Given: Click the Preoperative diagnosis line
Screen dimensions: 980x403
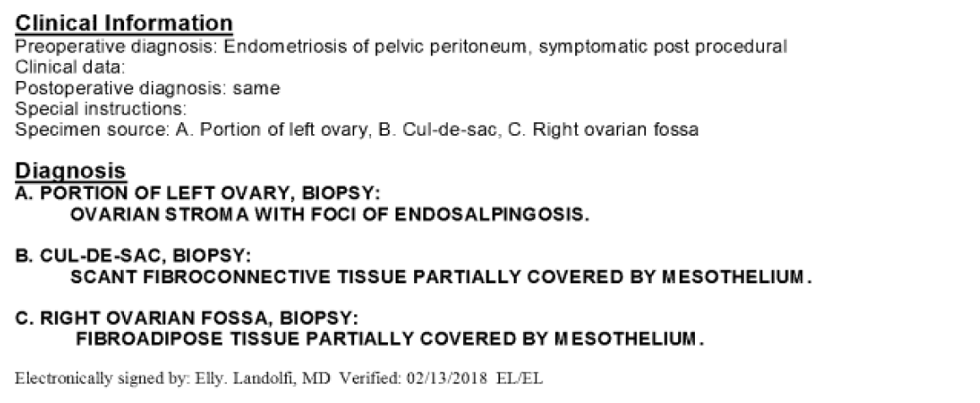Looking at the screenshot, I should 401,47.
